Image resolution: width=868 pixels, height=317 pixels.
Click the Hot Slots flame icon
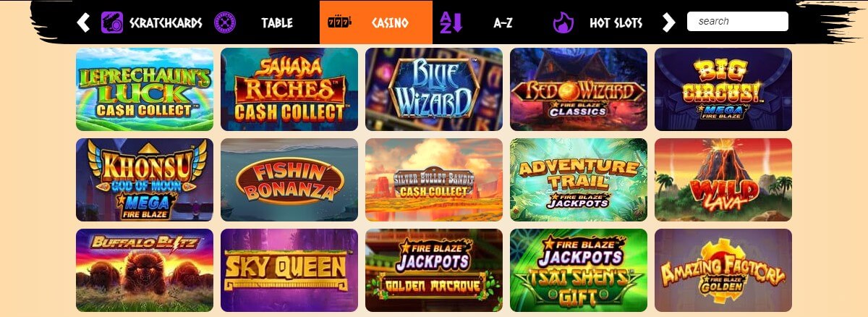point(563,22)
